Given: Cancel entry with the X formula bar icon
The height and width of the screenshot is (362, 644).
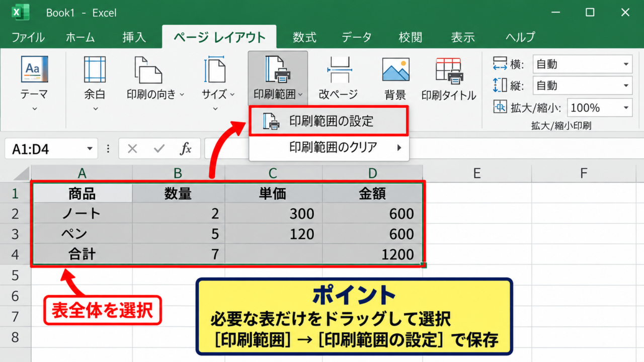Looking at the screenshot, I should tap(132, 149).
